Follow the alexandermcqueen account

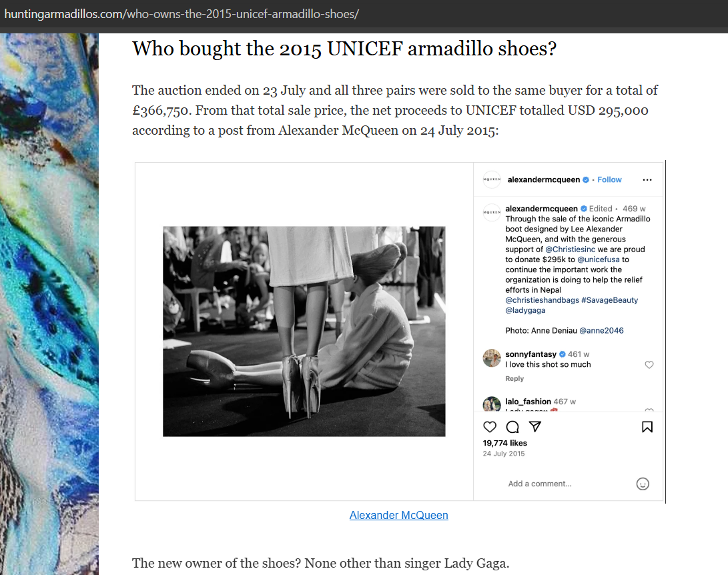pyautogui.click(x=609, y=179)
